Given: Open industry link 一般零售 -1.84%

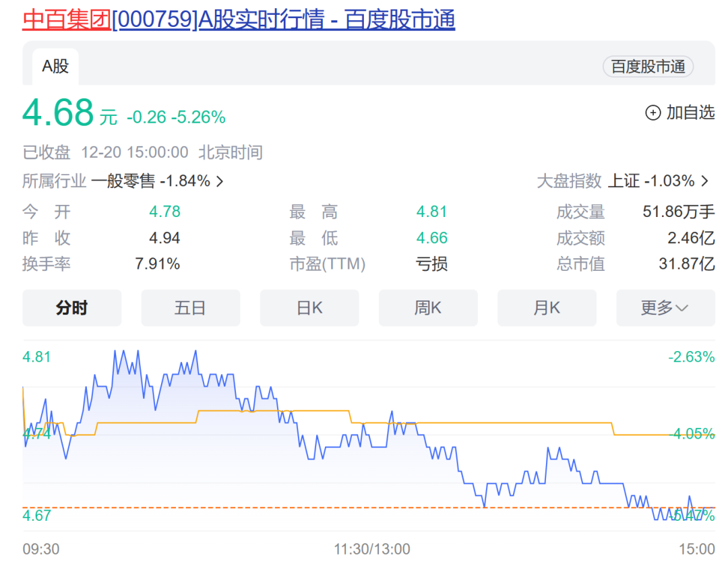Looking at the screenshot, I should pyautogui.click(x=151, y=181).
